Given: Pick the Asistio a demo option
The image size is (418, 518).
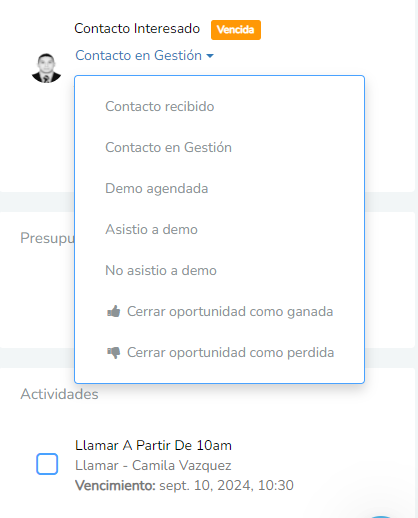Looking at the screenshot, I should pyautogui.click(x=219, y=229).
